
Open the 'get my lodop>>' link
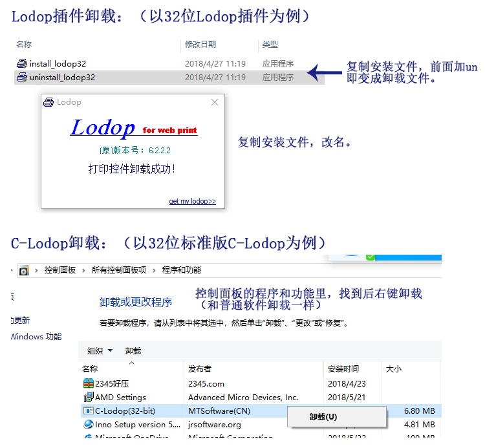193,201
